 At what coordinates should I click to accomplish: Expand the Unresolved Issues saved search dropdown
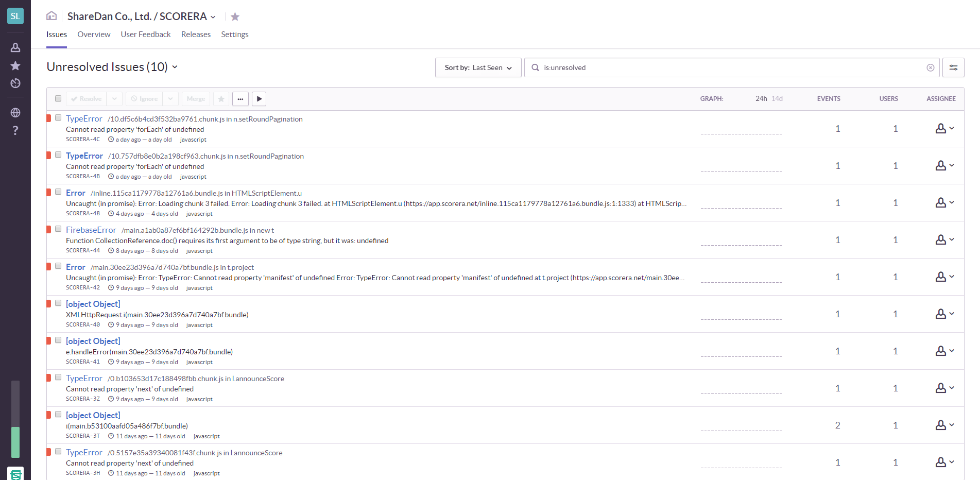(x=175, y=67)
